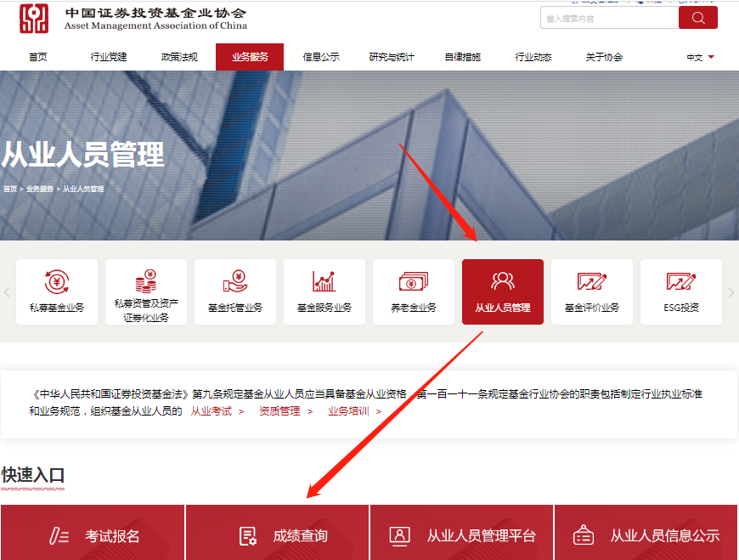
Task: Open 养老金业务 banknote icon card
Action: point(414,291)
